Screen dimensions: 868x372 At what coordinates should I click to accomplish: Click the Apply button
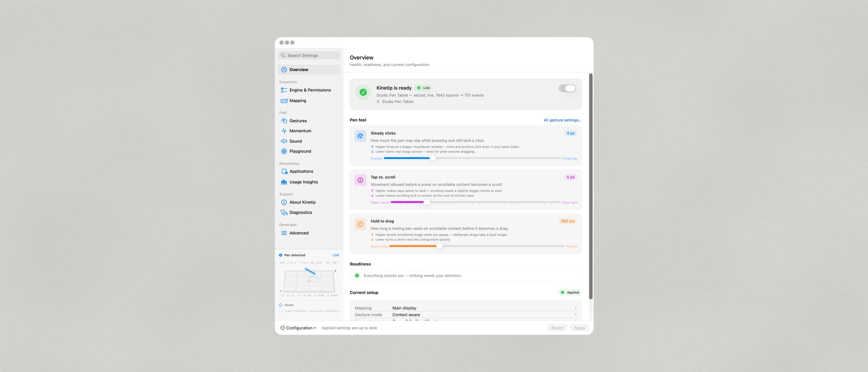click(x=579, y=328)
